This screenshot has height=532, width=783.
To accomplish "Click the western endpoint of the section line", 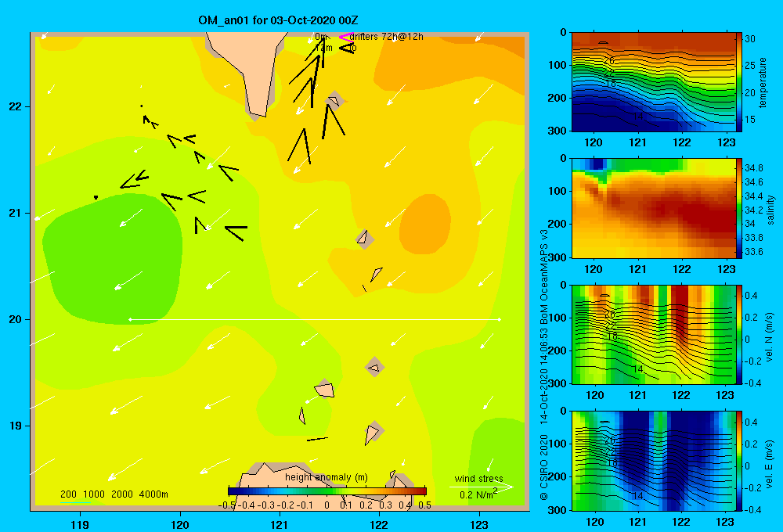I will (130, 319).
